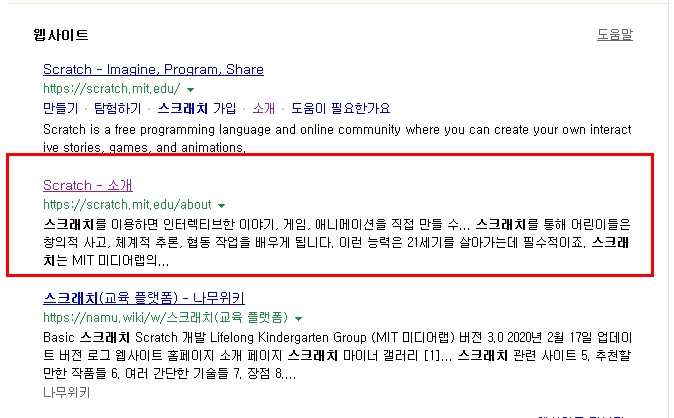The width and height of the screenshot is (674, 418).
Task: Click the '도움말' help link
Action: point(615,34)
